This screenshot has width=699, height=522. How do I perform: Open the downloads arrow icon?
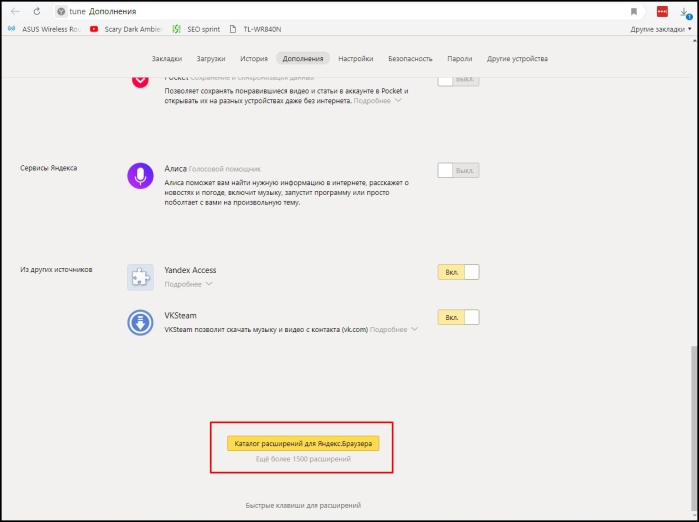pos(684,12)
